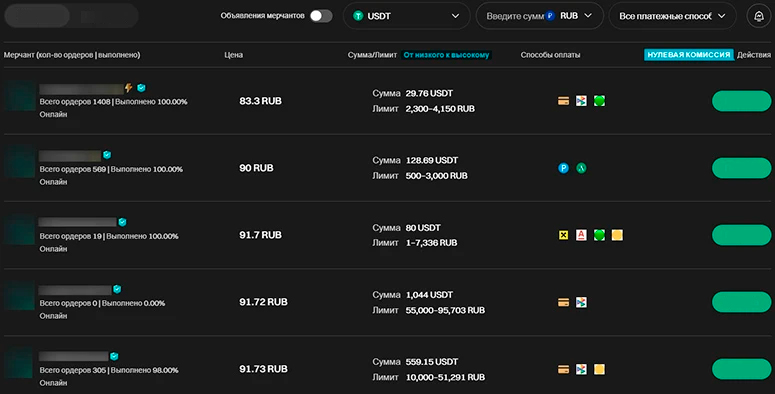This screenshot has width=775, height=394.
Task: Click verified shield badge in 91.73 RUB row
Action: pyautogui.click(x=114, y=356)
